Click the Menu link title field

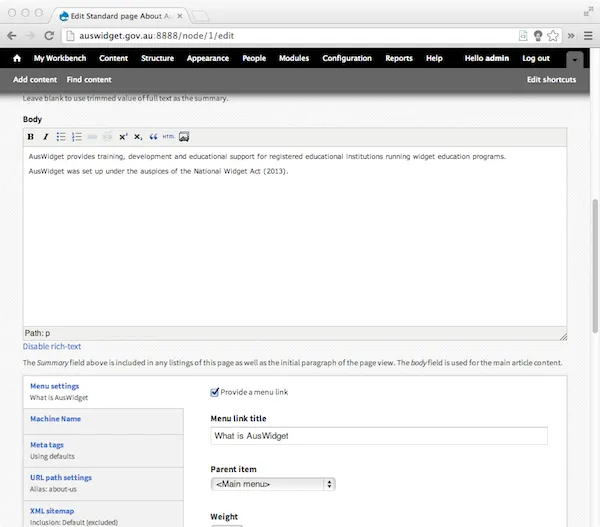[379, 436]
